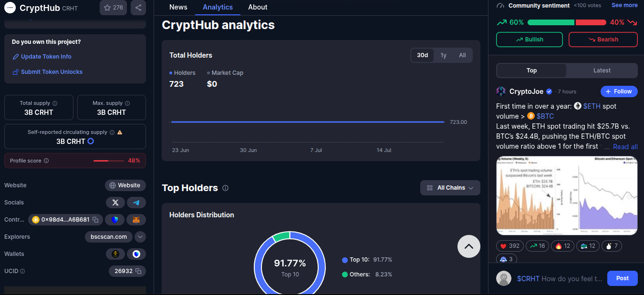644x295 pixels.
Task: Click the community sentiment 60%/40% bar
Action: pos(567,22)
